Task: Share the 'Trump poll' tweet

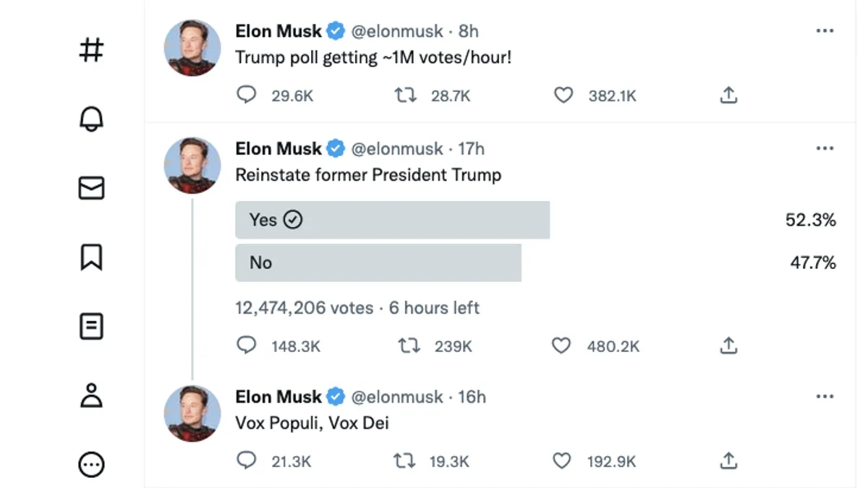Action: coord(728,95)
